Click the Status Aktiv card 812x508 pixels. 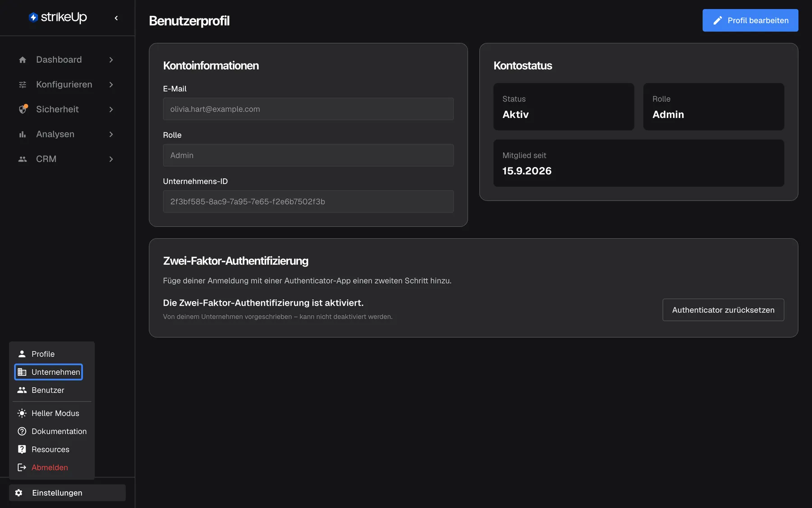(563, 107)
